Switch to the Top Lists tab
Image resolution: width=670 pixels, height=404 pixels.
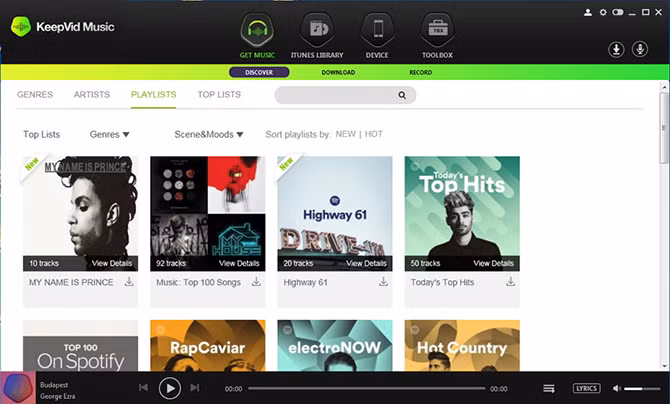click(219, 95)
